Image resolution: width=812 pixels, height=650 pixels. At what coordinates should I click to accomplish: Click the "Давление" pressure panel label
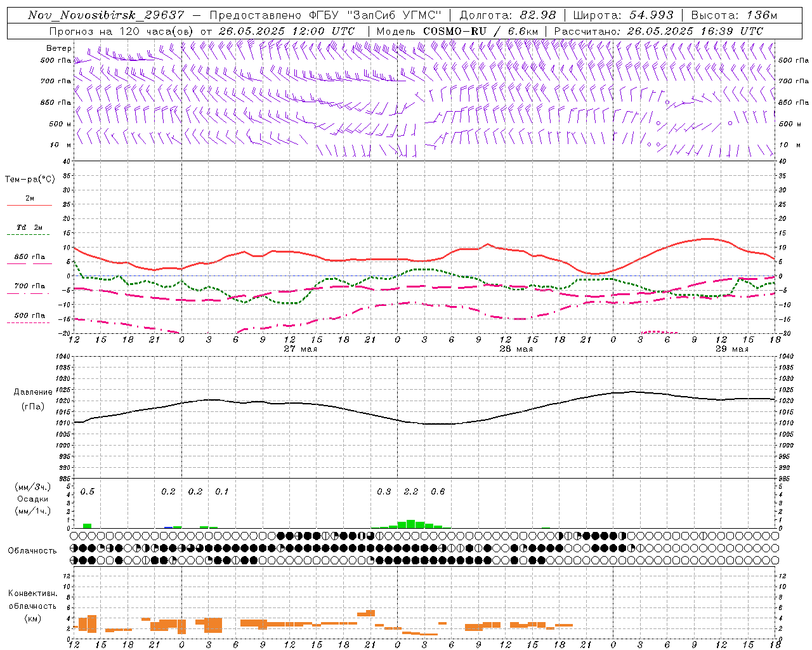pyautogui.click(x=33, y=392)
